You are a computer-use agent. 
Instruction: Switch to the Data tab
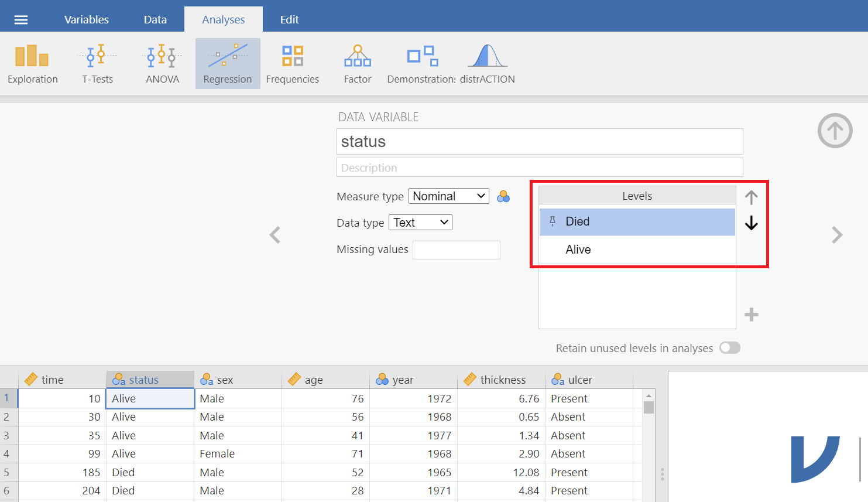(155, 20)
